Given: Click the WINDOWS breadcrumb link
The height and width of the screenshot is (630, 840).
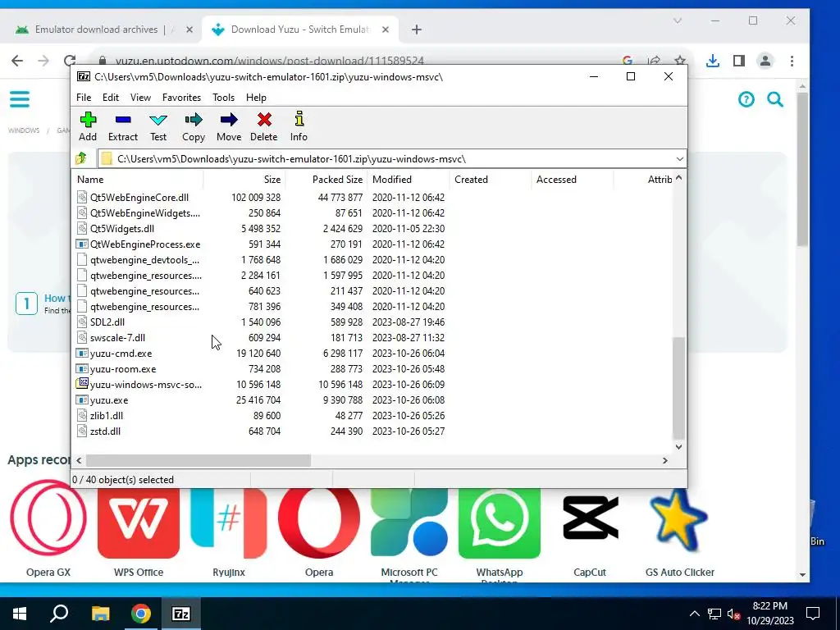Looking at the screenshot, I should click(x=24, y=130).
